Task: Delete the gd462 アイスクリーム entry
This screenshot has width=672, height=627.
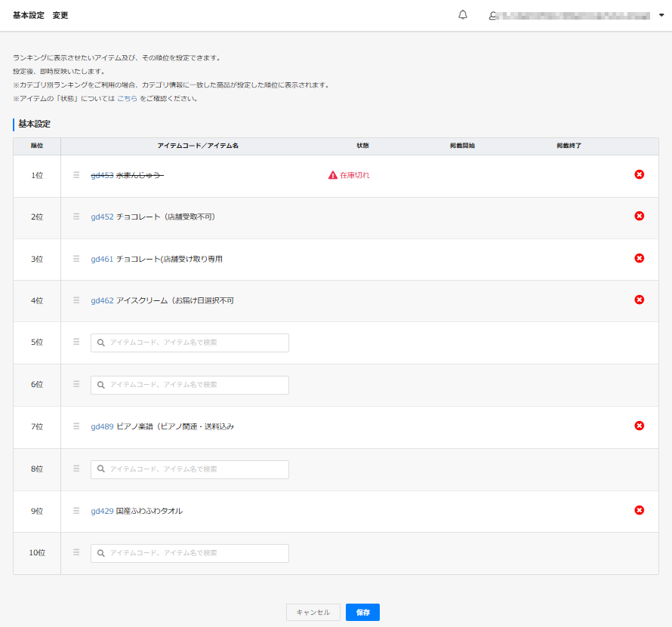Action: [x=639, y=300]
